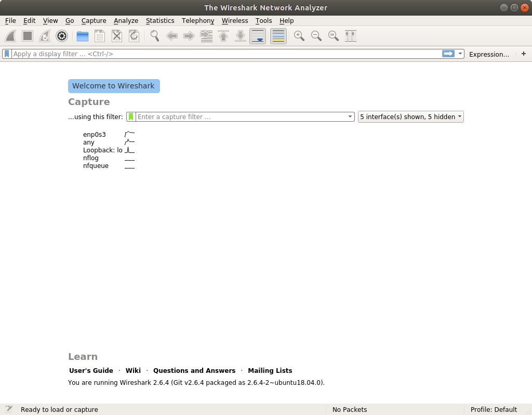This screenshot has width=532, height=415.
Task: Open the File menu
Action: click(10, 21)
